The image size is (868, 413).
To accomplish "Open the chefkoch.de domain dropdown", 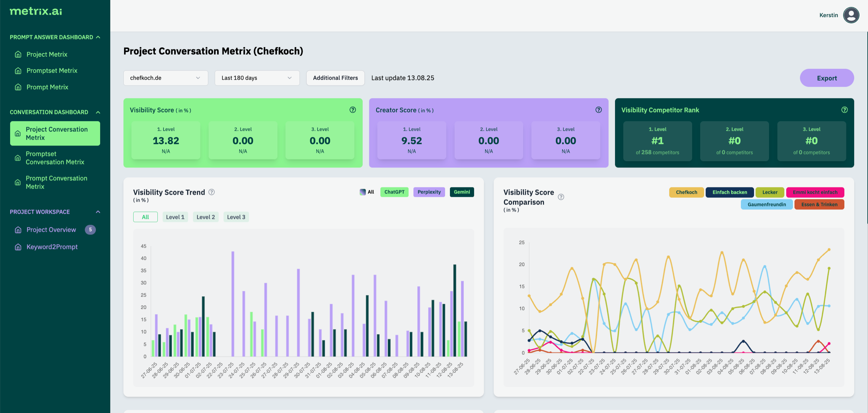I will point(165,78).
